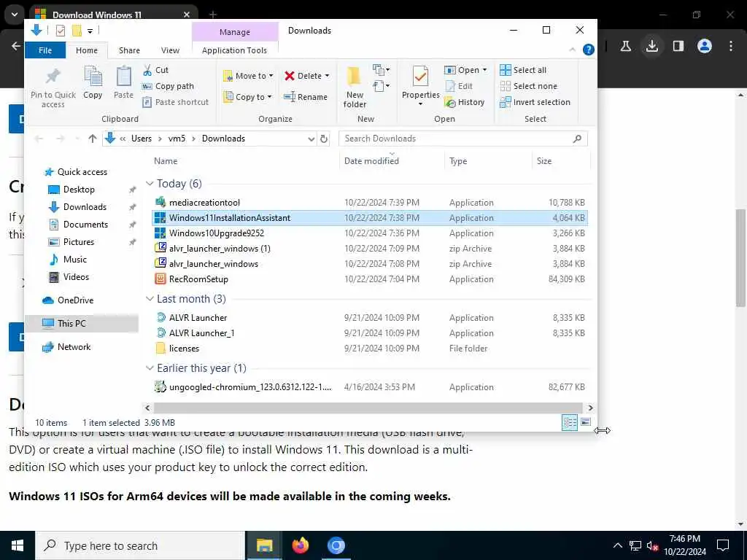
Task: Select Windows10Upgrade9252 file
Action: pos(370,233)
